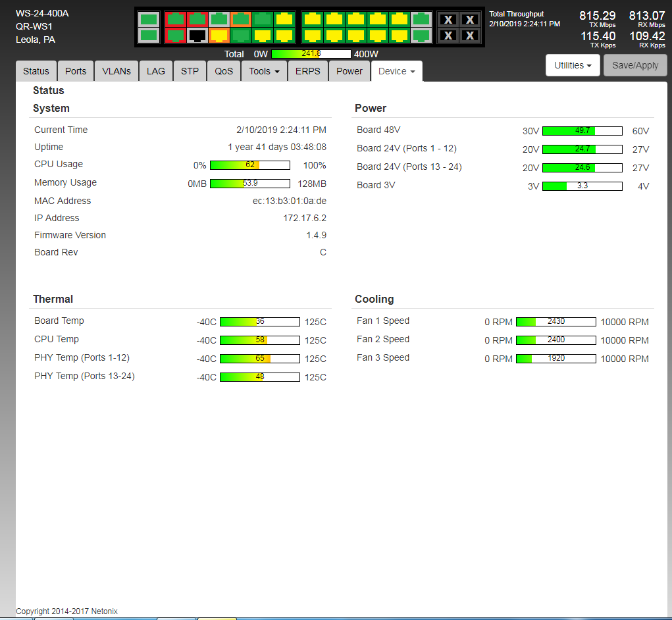Click the CPU Usage progress bar

[x=249, y=165]
